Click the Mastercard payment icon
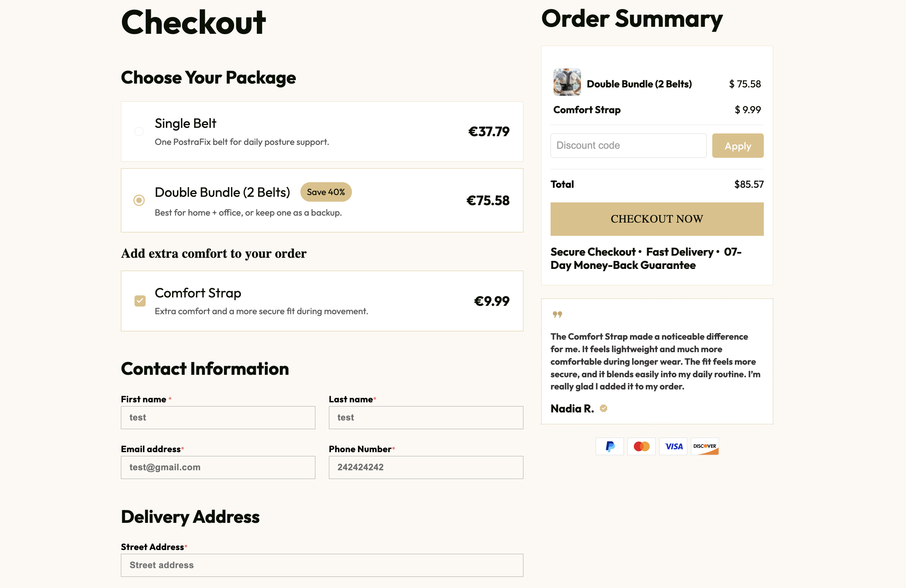This screenshot has height=588, width=906. click(x=642, y=447)
